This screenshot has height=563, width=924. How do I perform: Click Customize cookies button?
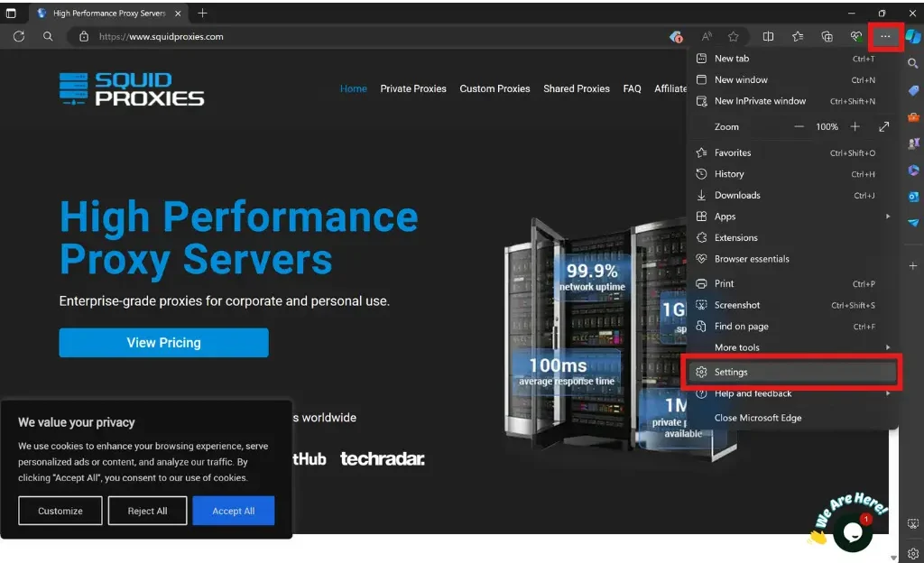tap(60, 511)
